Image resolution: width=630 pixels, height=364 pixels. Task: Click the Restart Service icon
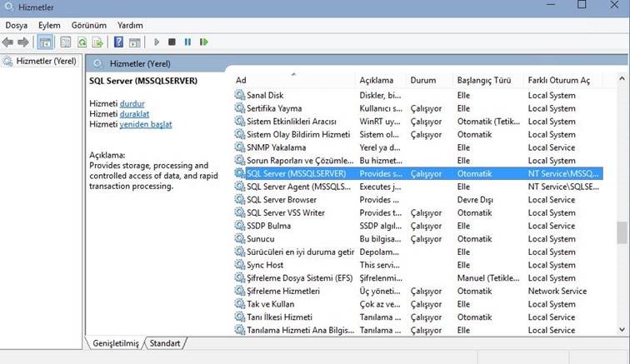(x=203, y=42)
